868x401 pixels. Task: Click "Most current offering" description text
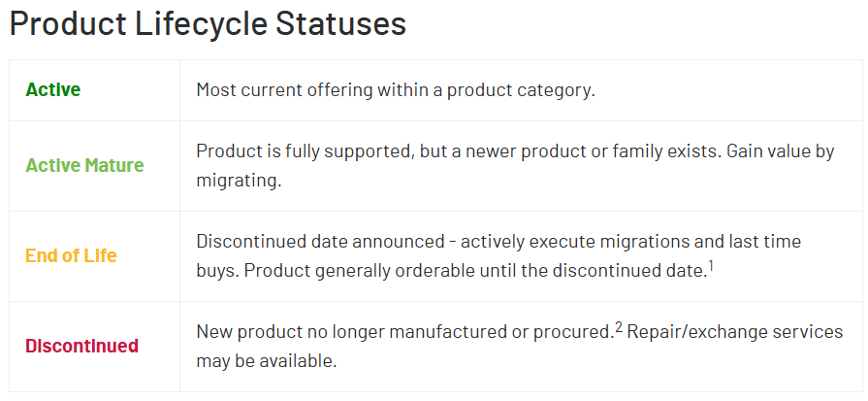coord(281,90)
